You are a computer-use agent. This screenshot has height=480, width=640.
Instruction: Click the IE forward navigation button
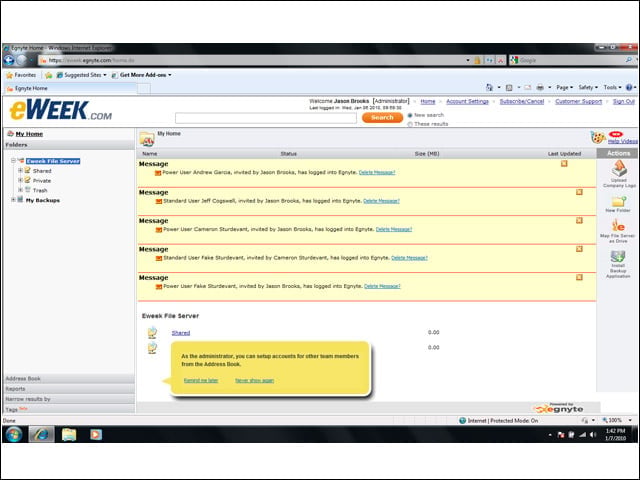pos(22,60)
